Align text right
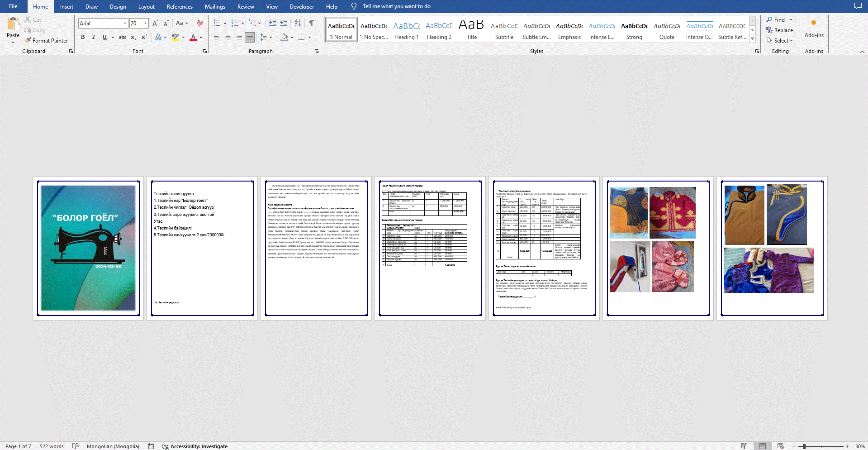Screen dimensions: 868x450 [x=239, y=37]
